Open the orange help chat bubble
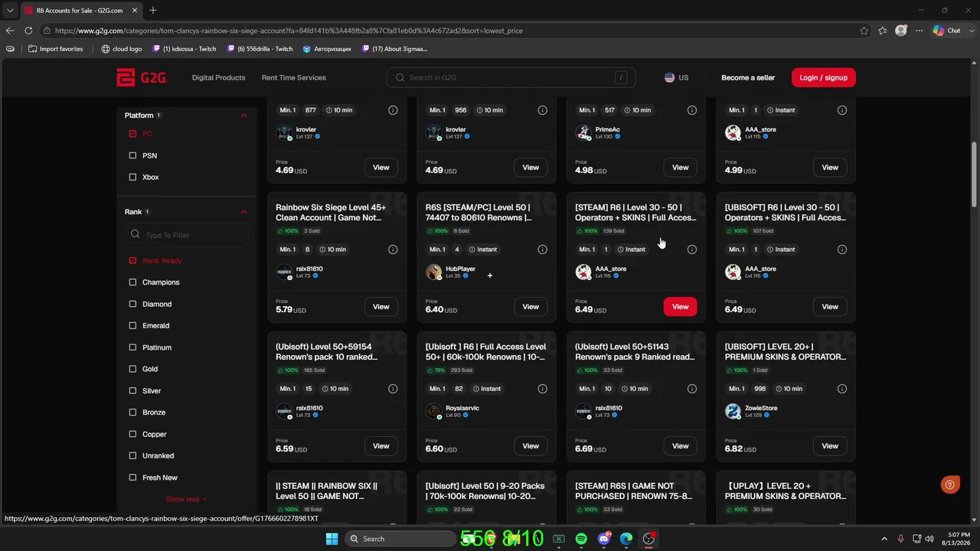The width and height of the screenshot is (980, 551). [x=950, y=484]
